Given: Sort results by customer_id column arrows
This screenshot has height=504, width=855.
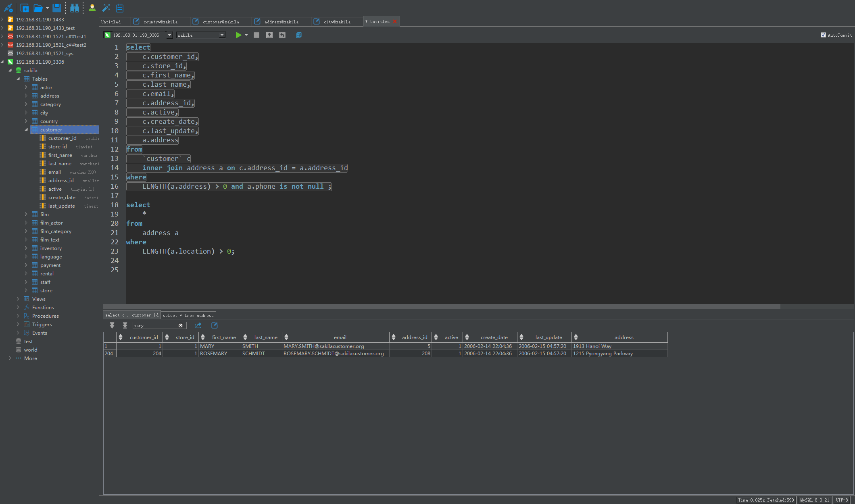Looking at the screenshot, I should [x=121, y=337].
